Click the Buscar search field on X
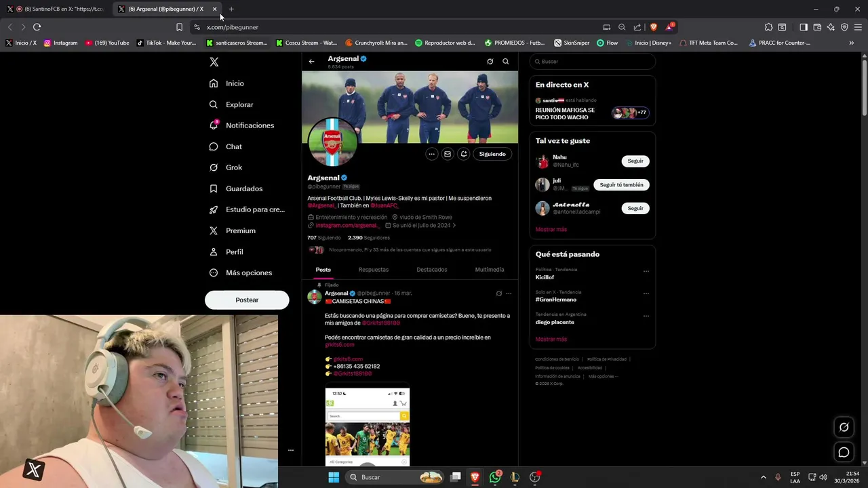868x488 pixels. coord(593,62)
